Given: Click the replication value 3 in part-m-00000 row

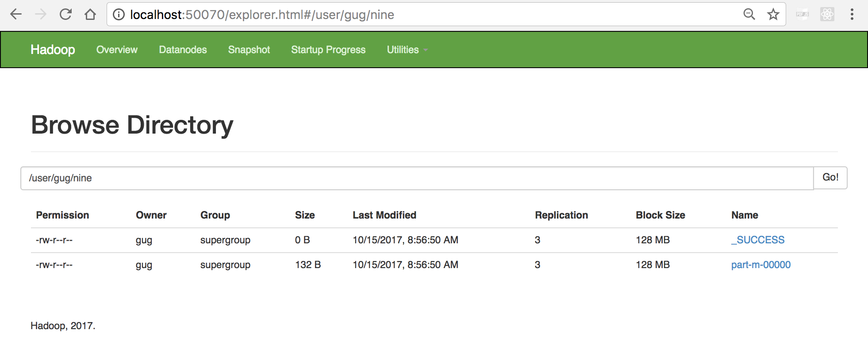Looking at the screenshot, I should click(x=538, y=265).
